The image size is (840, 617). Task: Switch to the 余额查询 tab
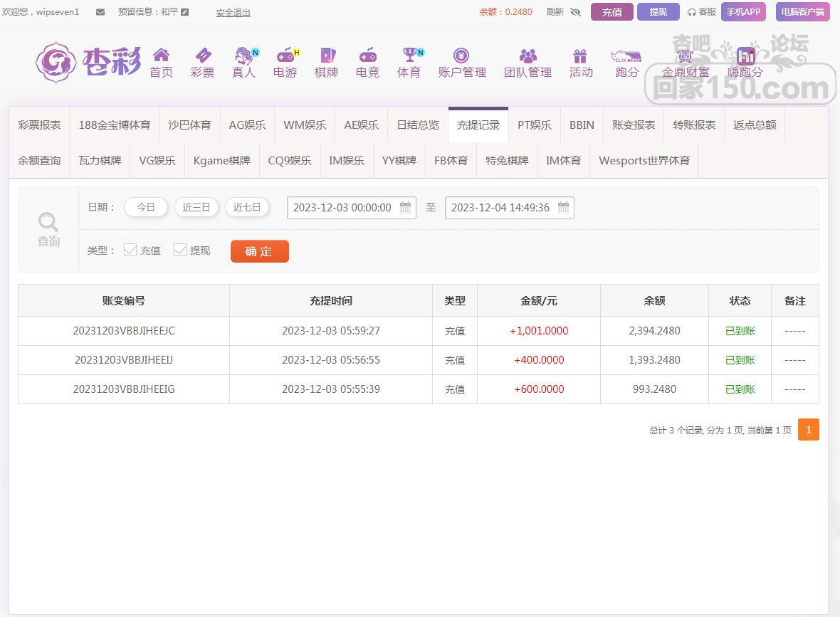pyautogui.click(x=39, y=160)
